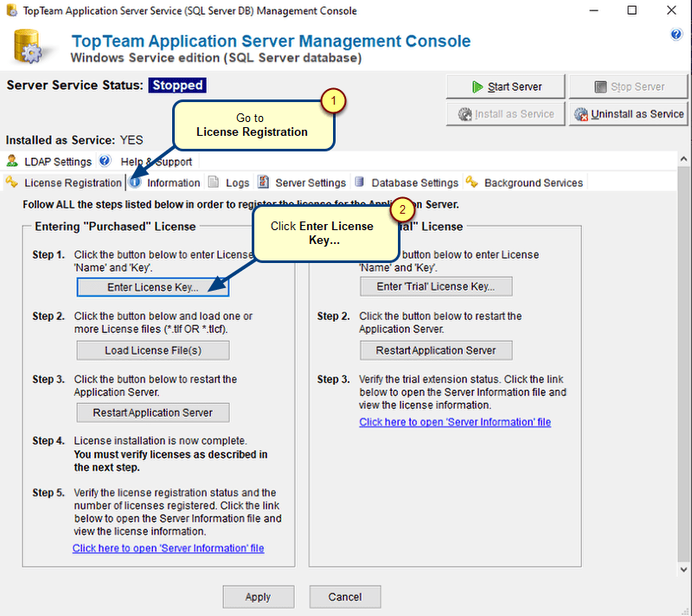Open the Help & Support tab
Screen dimensions: 692x616
click(x=148, y=162)
